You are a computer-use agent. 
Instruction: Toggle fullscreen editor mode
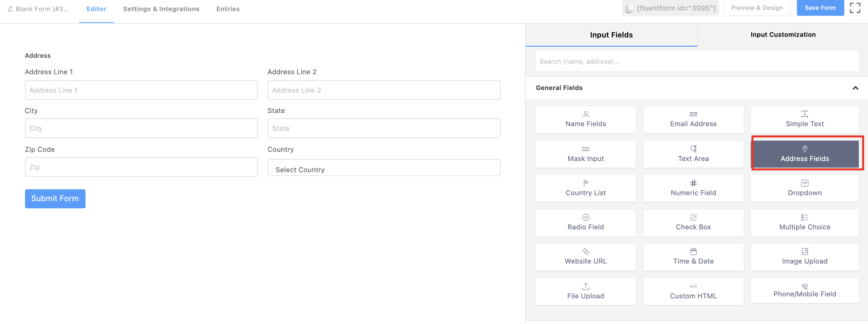click(x=855, y=8)
